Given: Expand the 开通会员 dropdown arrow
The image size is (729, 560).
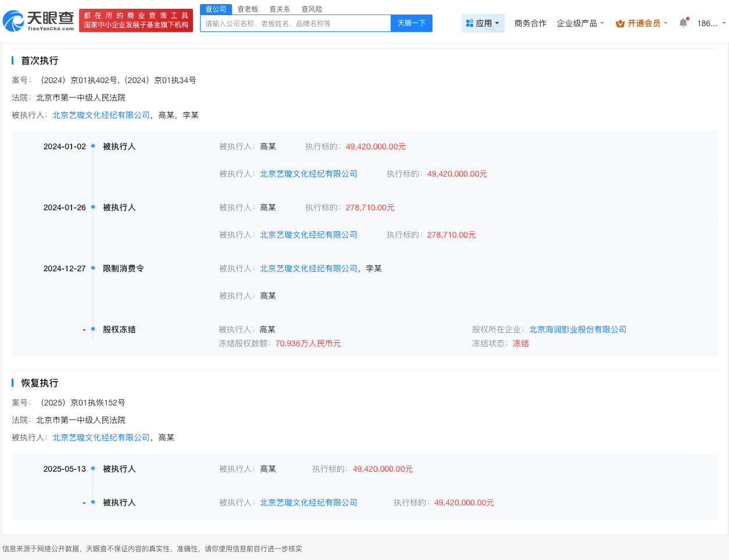Looking at the screenshot, I should (666, 23).
